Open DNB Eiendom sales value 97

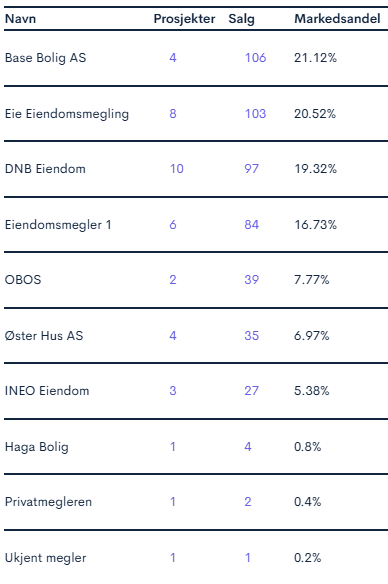(x=251, y=169)
